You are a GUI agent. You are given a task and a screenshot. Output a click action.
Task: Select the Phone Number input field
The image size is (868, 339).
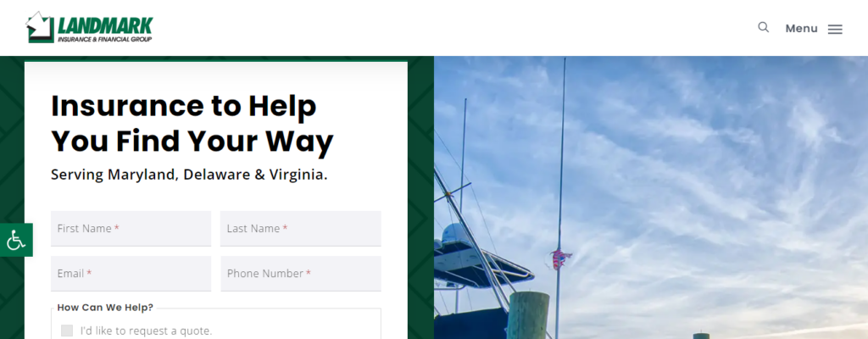(x=301, y=273)
